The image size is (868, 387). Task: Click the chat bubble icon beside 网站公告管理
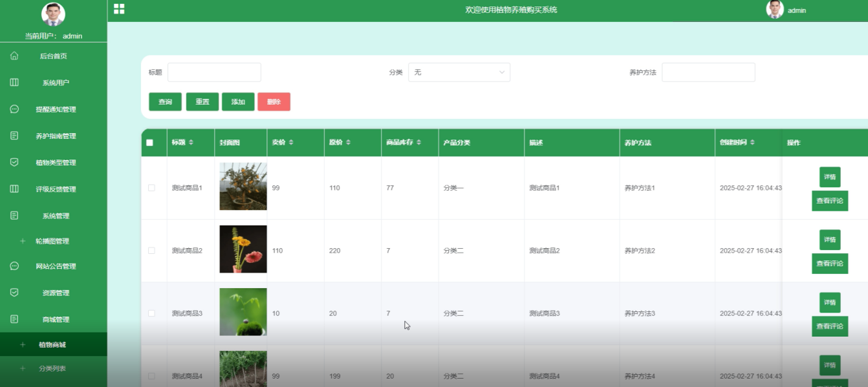[x=14, y=266]
